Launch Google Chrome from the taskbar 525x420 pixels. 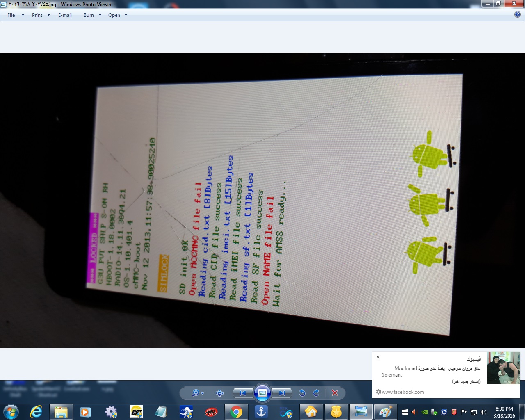tap(236, 412)
